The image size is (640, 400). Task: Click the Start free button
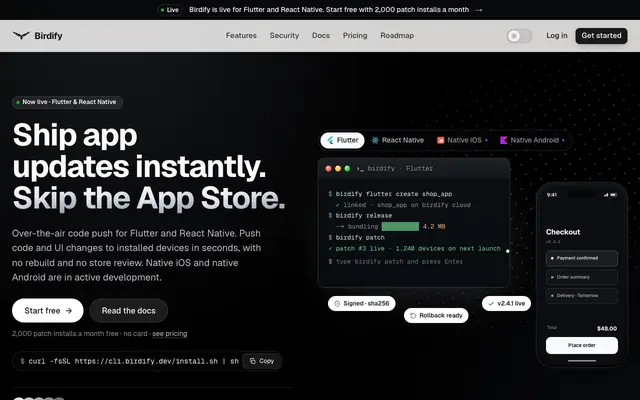pos(48,311)
